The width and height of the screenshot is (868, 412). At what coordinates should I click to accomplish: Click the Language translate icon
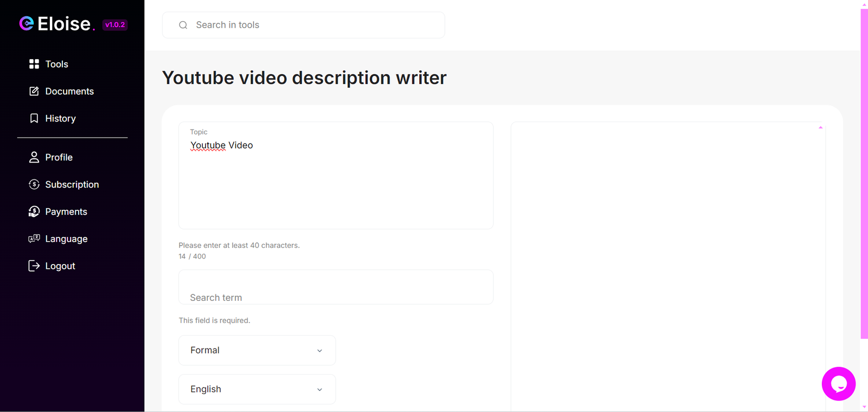(x=34, y=239)
